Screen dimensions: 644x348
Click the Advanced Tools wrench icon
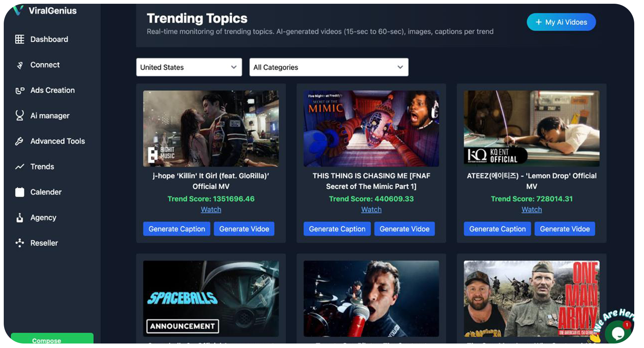tap(19, 141)
